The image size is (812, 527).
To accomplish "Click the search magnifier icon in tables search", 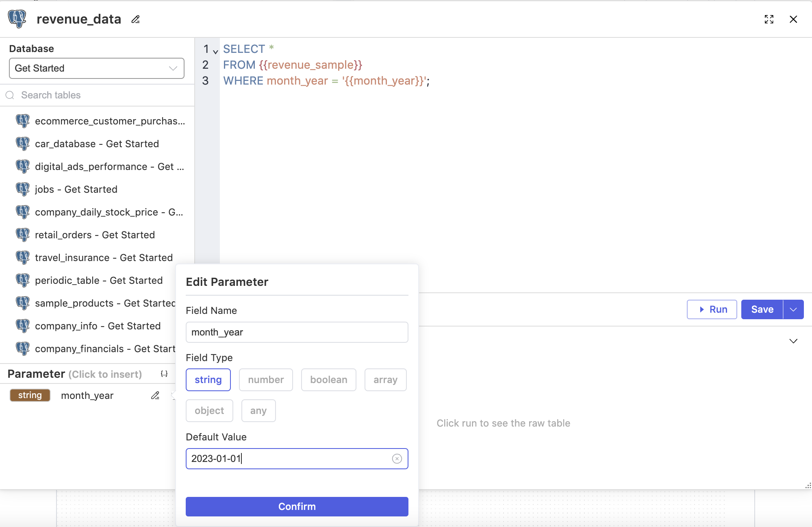I will click(10, 95).
